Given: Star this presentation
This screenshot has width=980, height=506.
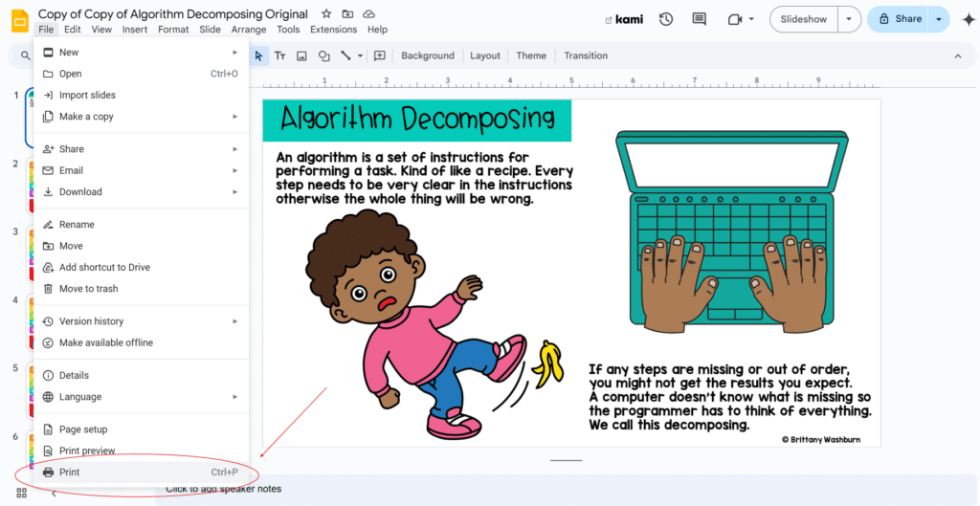Looking at the screenshot, I should pyautogui.click(x=326, y=13).
